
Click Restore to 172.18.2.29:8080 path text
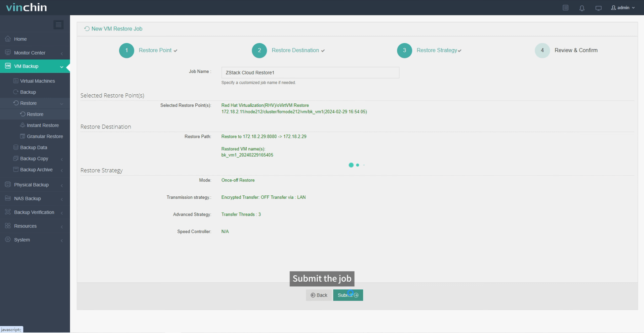(264, 137)
